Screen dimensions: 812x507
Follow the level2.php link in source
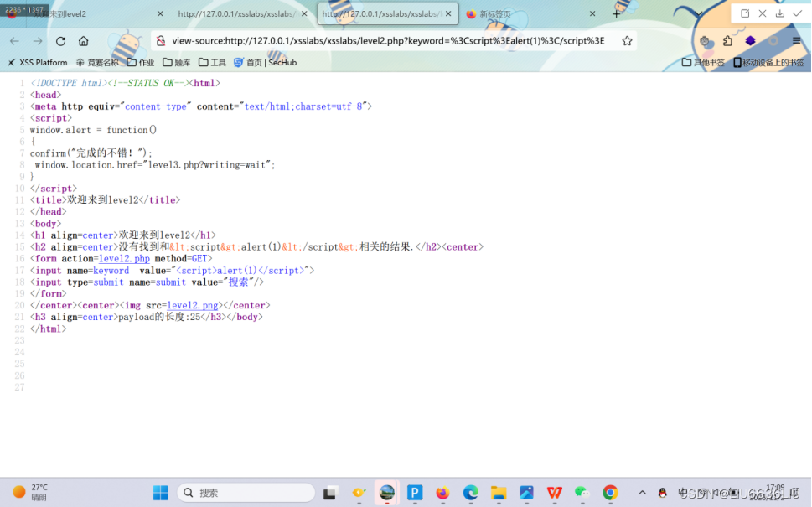(124, 258)
